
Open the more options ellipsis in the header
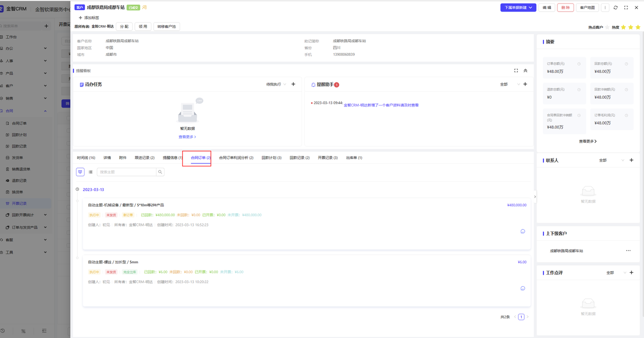click(x=605, y=8)
